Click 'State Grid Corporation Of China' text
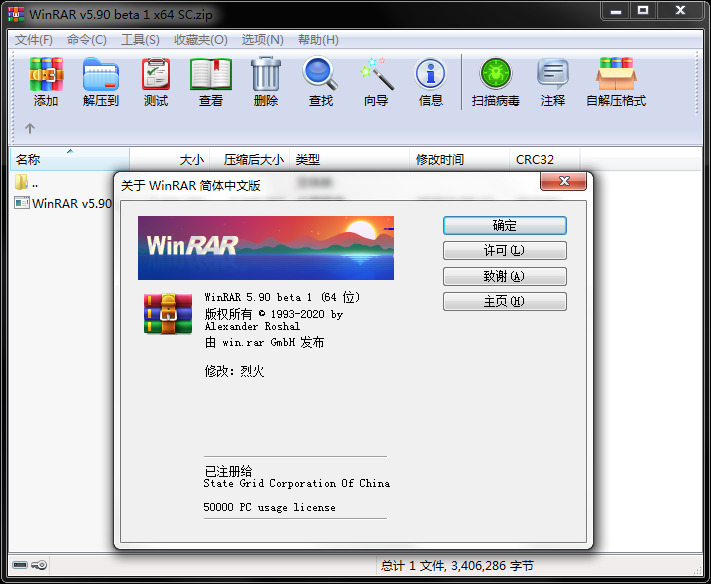Viewport: 711px width, 584px height. click(x=297, y=483)
